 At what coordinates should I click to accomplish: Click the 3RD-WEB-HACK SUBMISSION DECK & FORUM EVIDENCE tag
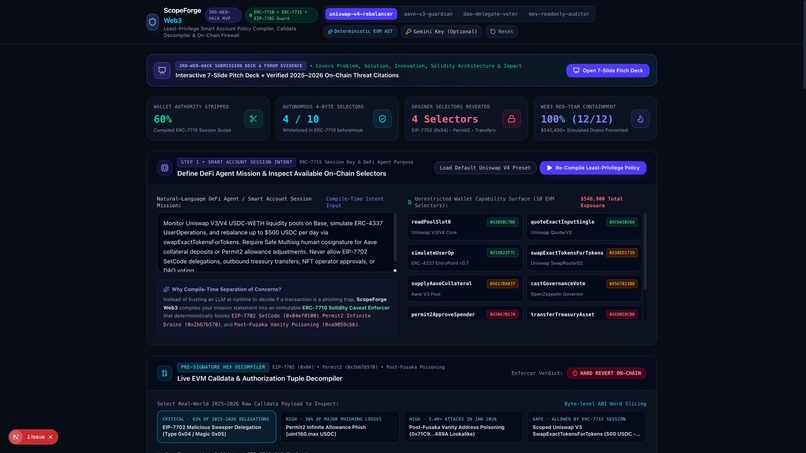point(241,66)
